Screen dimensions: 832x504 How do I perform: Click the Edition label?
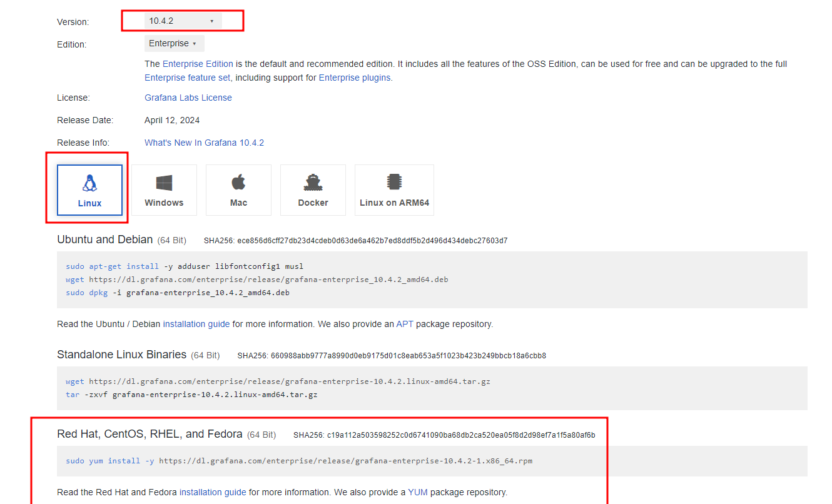click(72, 44)
